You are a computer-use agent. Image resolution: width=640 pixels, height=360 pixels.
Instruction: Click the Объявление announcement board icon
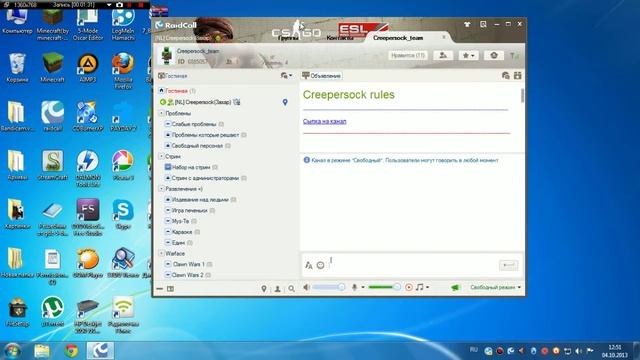point(306,76)
